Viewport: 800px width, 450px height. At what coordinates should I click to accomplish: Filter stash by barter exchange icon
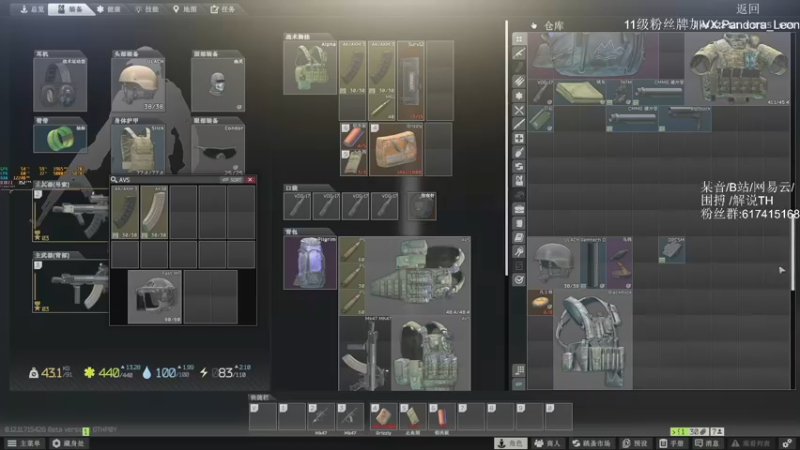519,166
